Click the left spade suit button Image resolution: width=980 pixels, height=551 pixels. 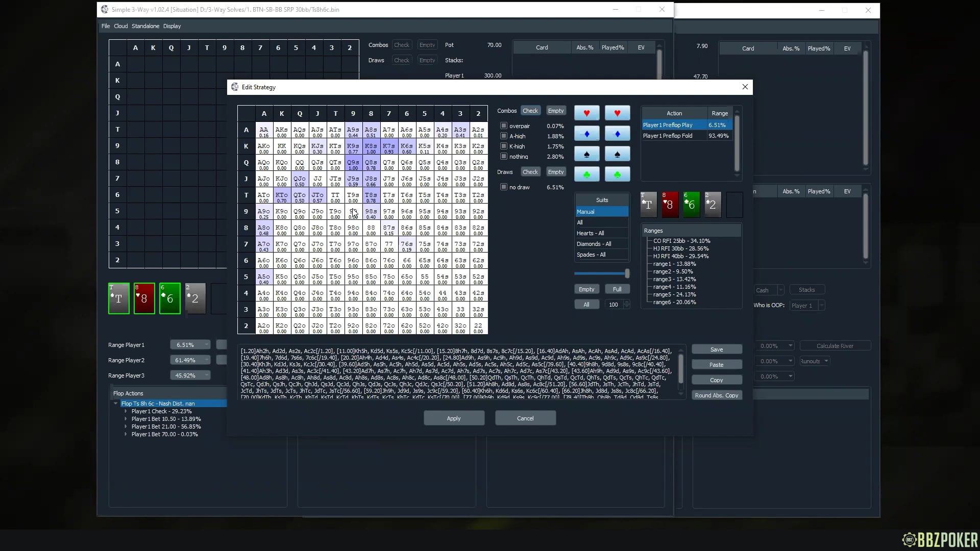pyautogui.click(x=586, y=154)
